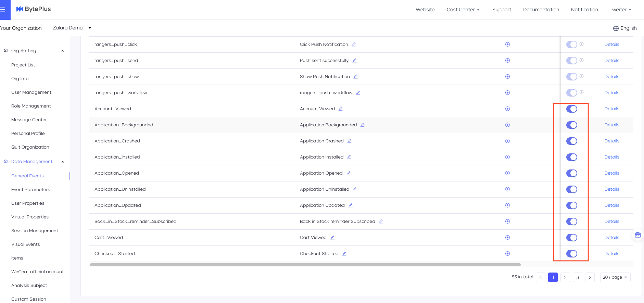The height and width of the screenshot is (303, 644).
Task: Expand Cost Center dropdown menu
Action: click(x=463, y=10)
